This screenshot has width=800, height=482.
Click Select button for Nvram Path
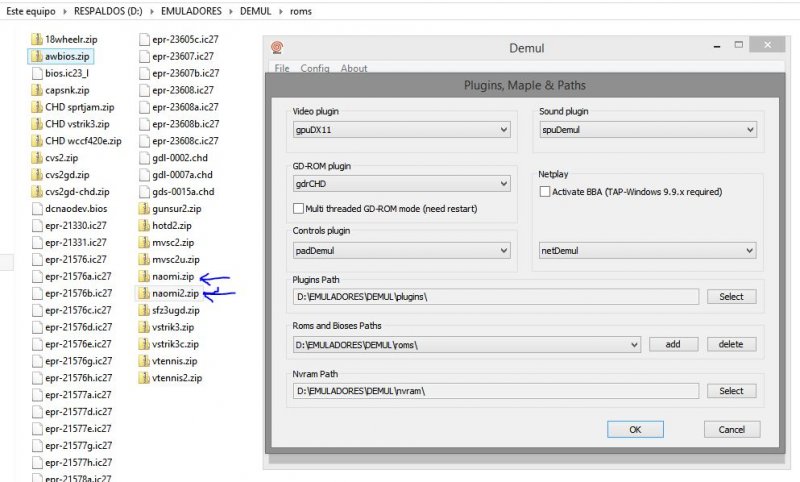click(731, 391)
